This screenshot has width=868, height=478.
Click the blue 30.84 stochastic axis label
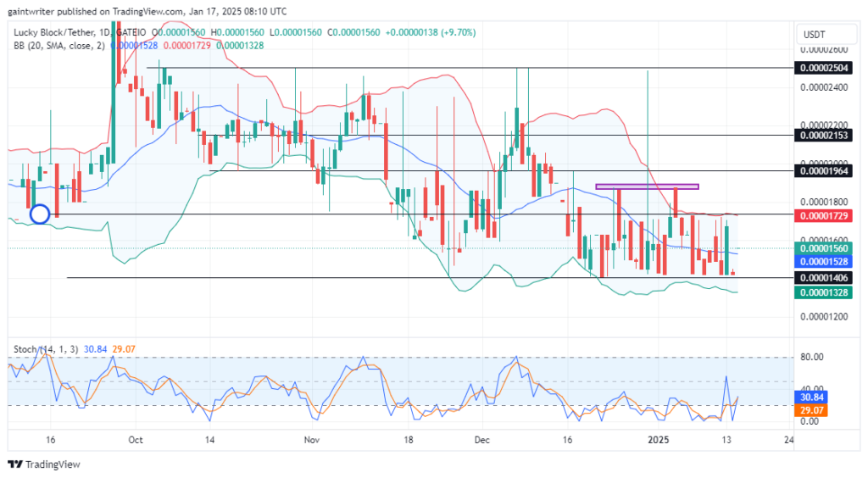811,397
